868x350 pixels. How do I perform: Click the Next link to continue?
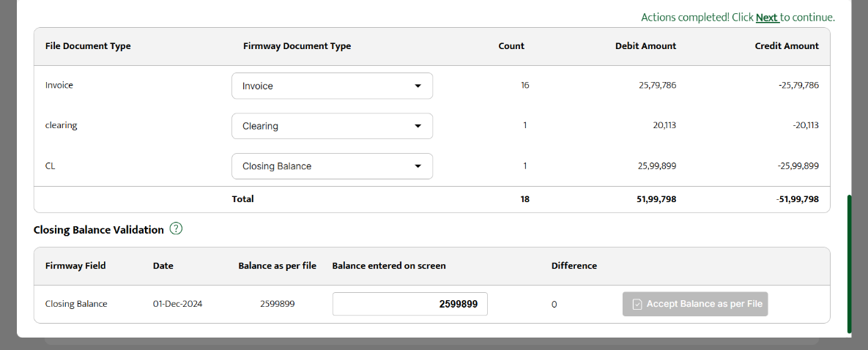(766, 18)
